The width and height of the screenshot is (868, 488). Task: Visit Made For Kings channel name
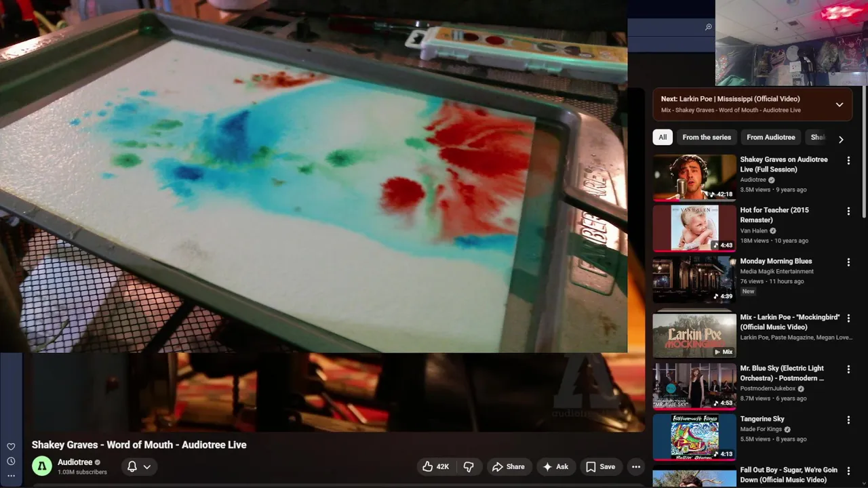(761, 429)
